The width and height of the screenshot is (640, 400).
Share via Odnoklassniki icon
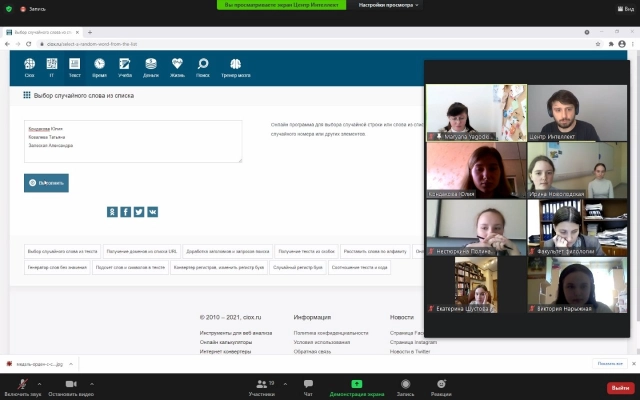[112, 212]
